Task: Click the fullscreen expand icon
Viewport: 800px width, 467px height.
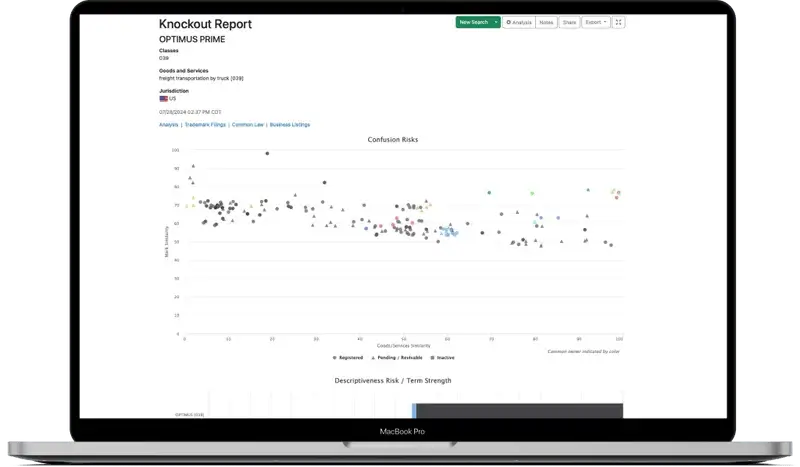Action: click(x=618, y=22)
